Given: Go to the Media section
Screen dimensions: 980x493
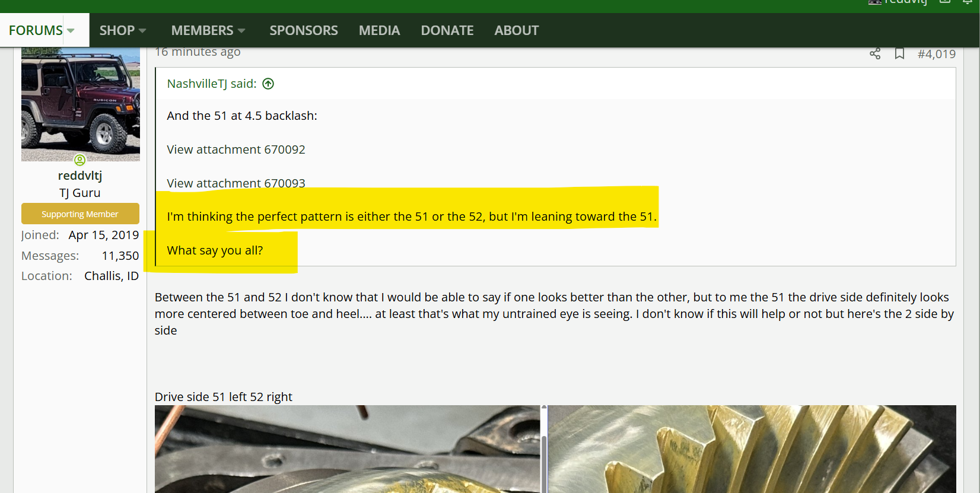Looking at the screenshot, I should 379,31.
